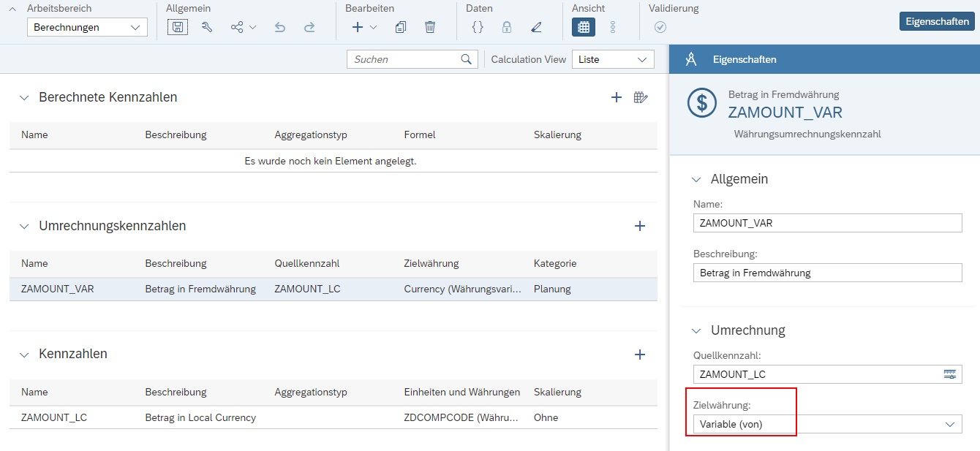Viewport: 980px width, 451px height.
Task: Open settings with the wrench icon
Action: click(207, 27)
